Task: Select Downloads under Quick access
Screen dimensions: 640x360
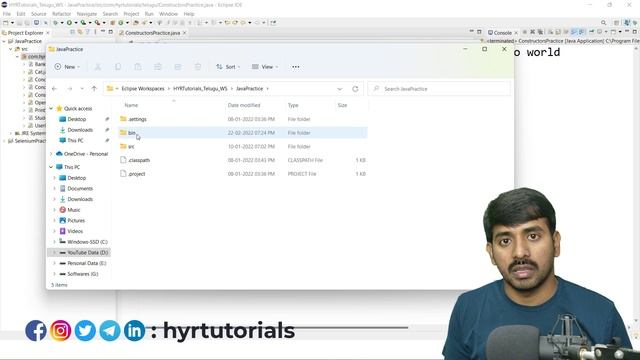Action: coord(80,130)
